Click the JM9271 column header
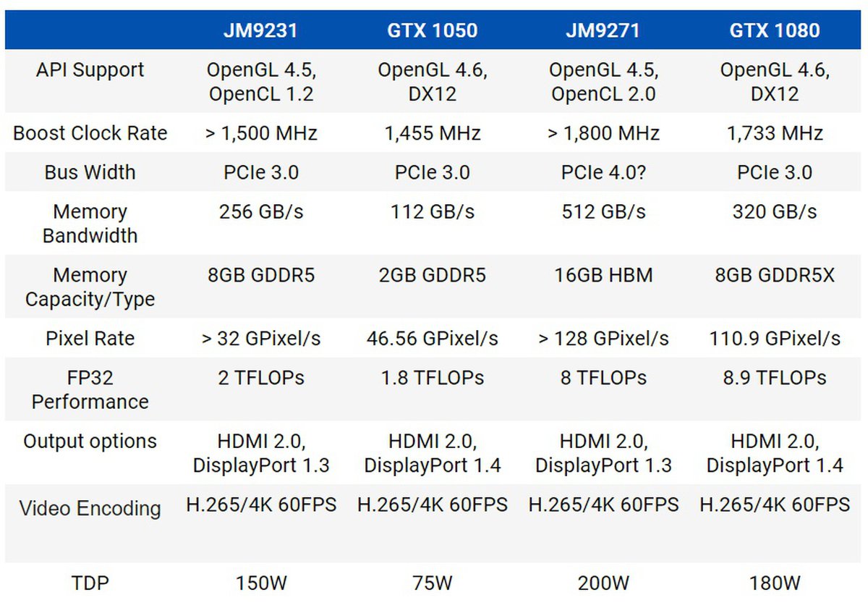The image size is (868, 608). (x=603, y=30)
